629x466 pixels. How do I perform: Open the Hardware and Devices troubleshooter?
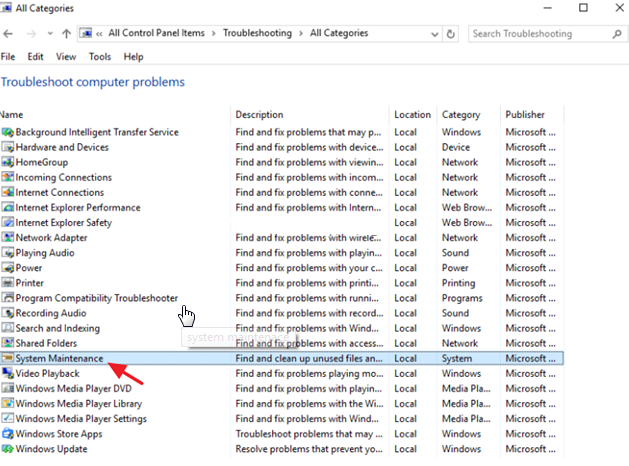click(62, 147)
